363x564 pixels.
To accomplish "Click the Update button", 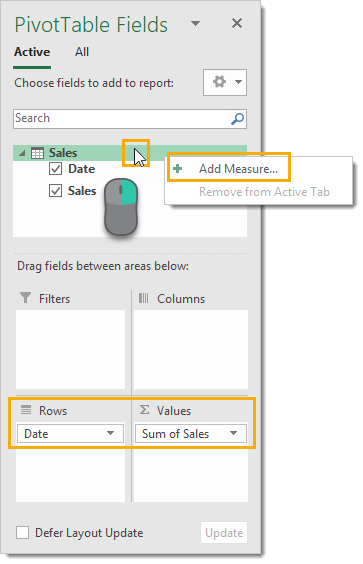I will (x=224, y=533).
